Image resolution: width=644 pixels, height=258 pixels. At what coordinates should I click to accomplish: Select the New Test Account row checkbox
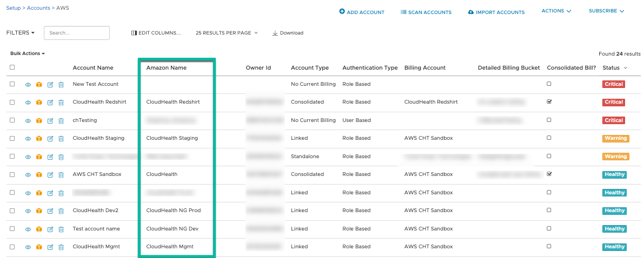pyautogui.click(x=12, y=84)
